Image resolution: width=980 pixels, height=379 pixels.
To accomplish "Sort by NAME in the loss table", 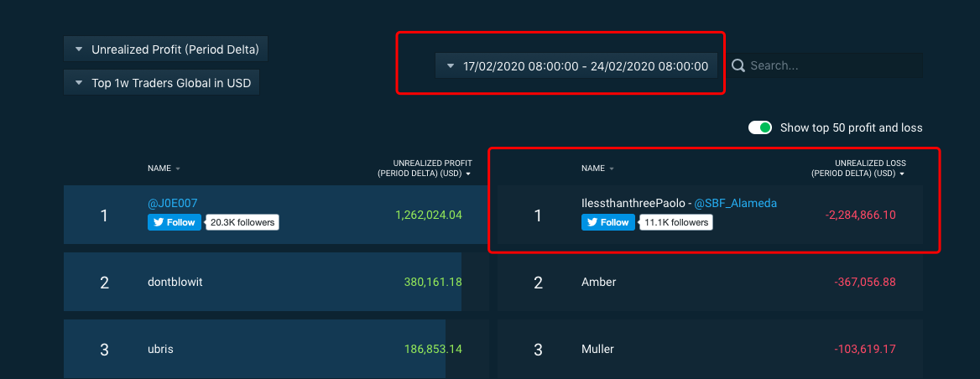I will point(597,169).
